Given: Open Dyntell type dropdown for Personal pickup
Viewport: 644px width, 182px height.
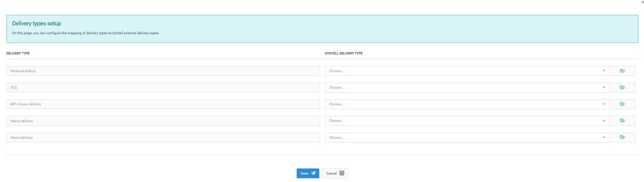Looking at the screenshot, I should click(467, 71).
